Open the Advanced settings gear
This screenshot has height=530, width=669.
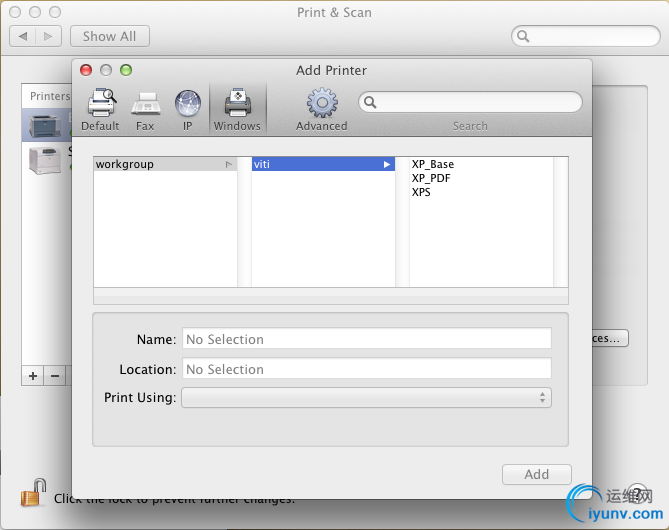tap(322, 110)
